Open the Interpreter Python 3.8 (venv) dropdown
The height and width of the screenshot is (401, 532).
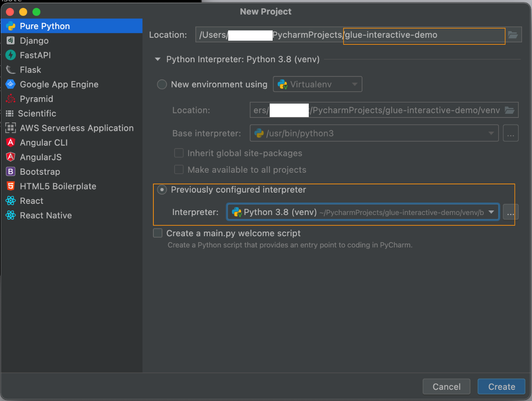[x=363, y=212]
